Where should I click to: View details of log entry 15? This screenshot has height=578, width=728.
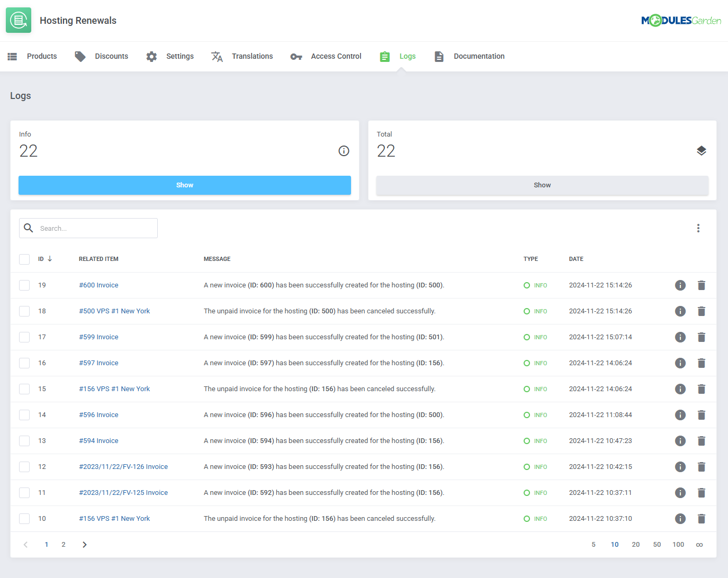tap(680, 389)
